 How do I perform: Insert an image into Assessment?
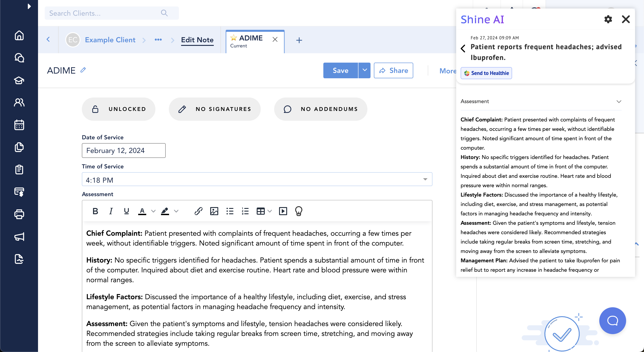(x=214, y=211)
